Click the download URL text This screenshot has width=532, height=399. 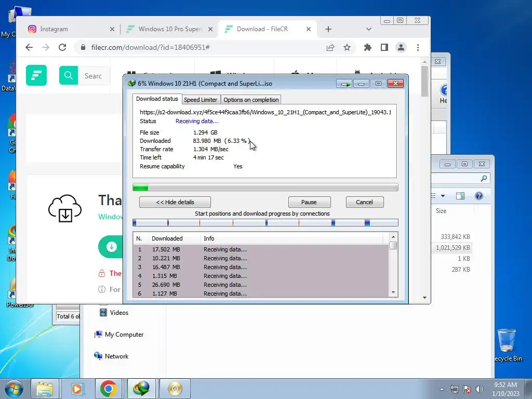click(265, 112)
